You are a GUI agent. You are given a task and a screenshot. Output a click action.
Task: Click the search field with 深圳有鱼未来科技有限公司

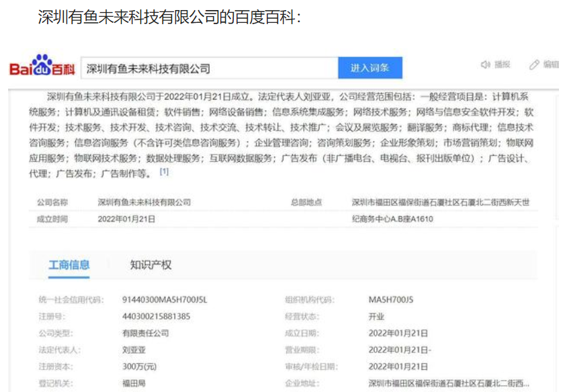pyautogui.click(x=210, y=68)
